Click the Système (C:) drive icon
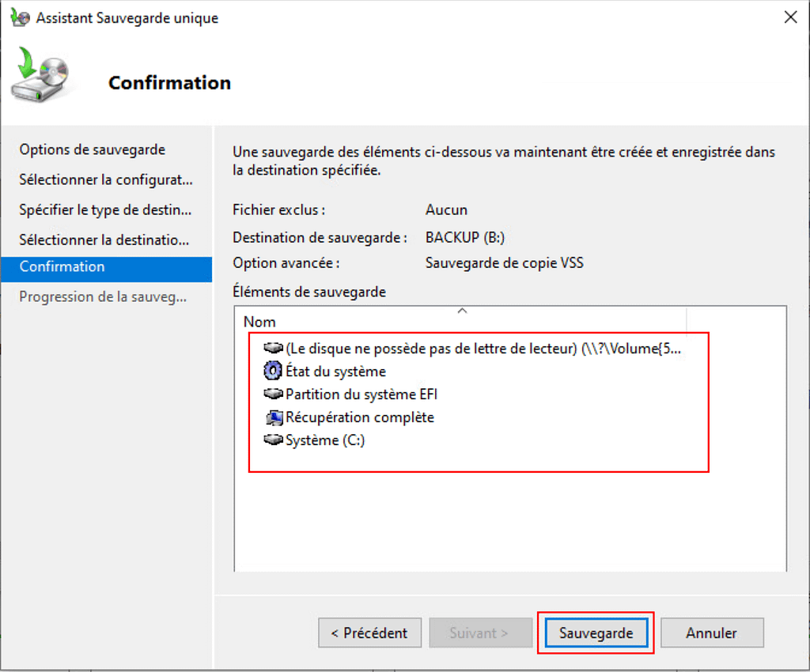The height and width of the screenshot is (672, 810). coord(273,440)
